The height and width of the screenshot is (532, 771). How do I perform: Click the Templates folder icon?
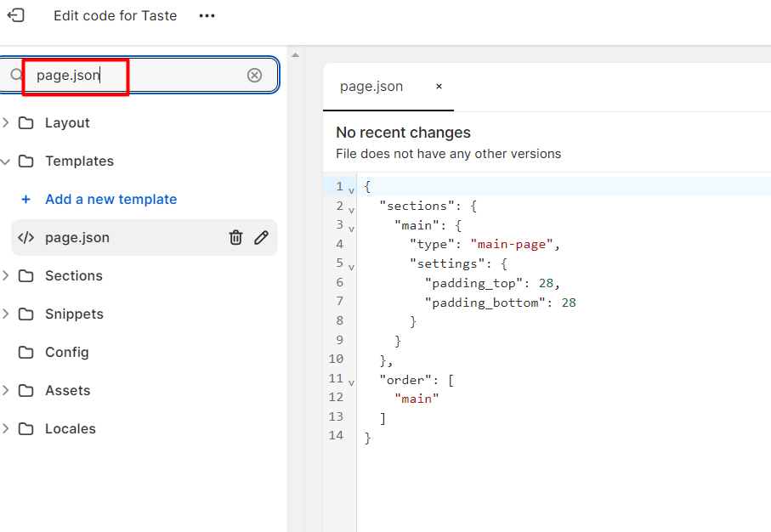pos(26,161)
